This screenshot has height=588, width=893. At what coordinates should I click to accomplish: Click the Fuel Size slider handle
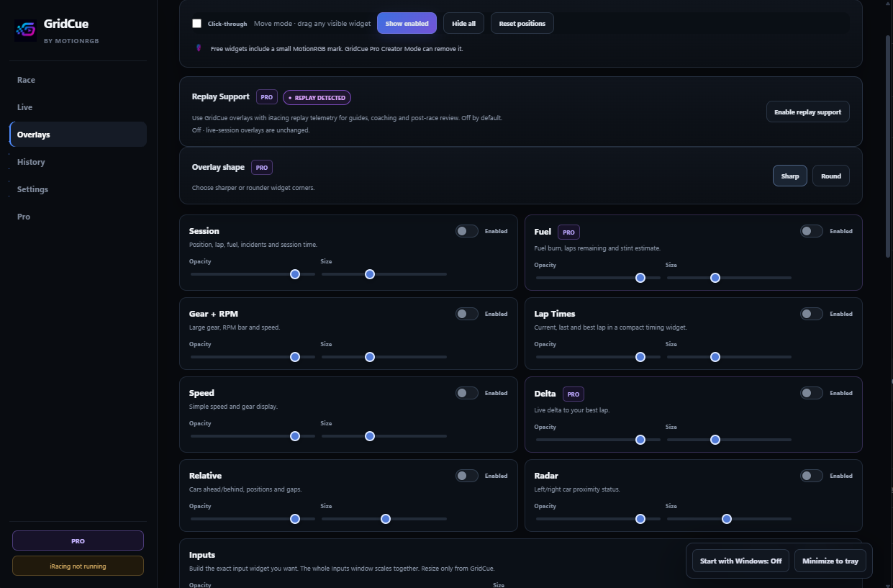tap(715, 278)
